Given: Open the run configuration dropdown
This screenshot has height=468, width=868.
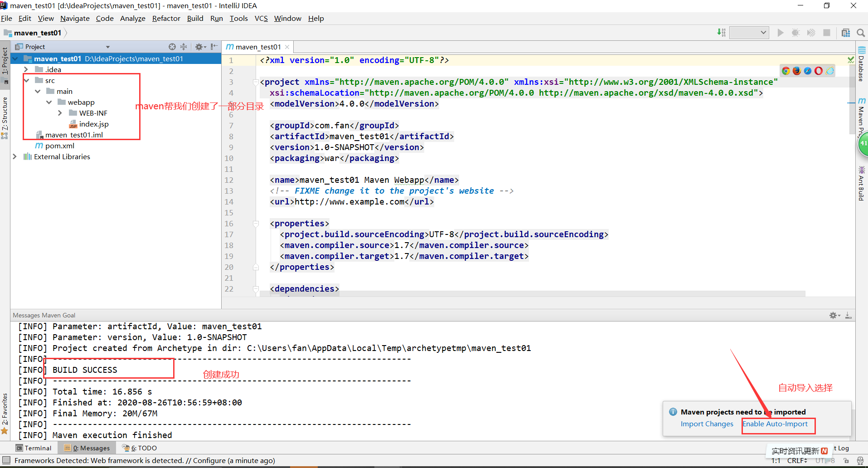Looking at the screenshot, I should coord(749,33).
